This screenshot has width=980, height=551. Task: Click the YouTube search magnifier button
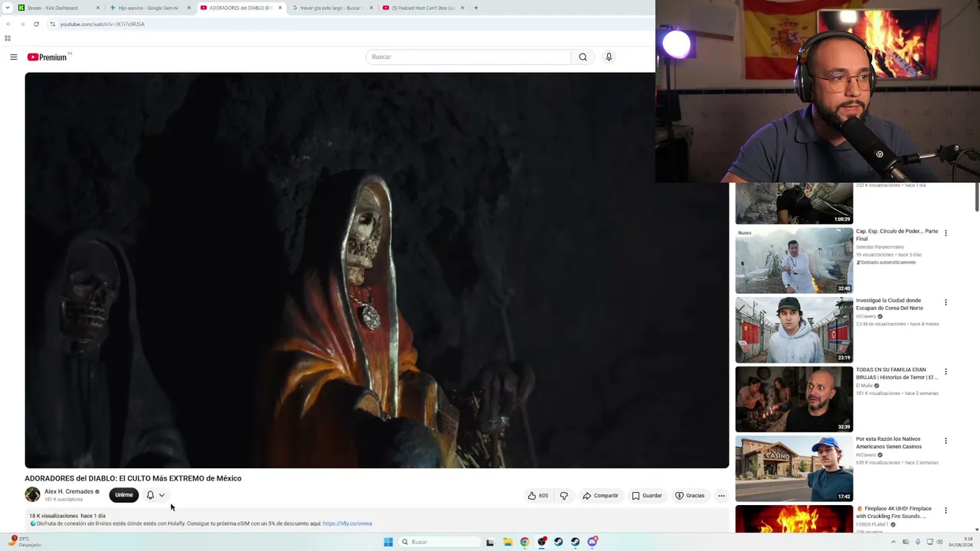coord(583,57)
